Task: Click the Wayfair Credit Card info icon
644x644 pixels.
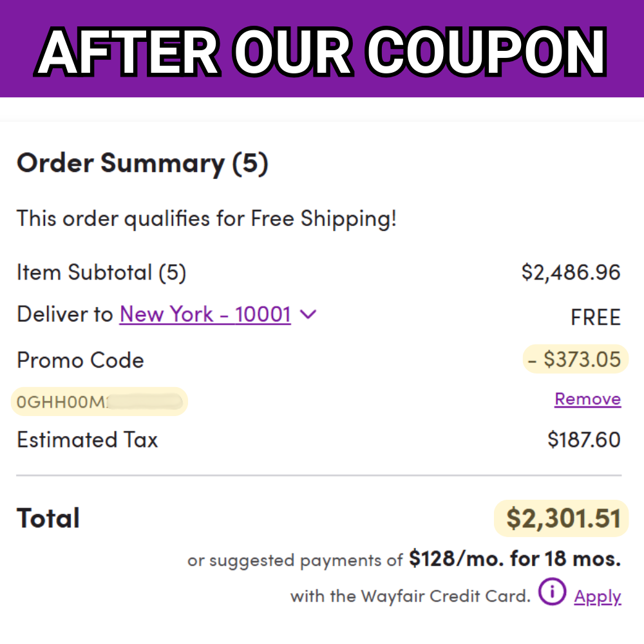Action: tap(552, 591)
